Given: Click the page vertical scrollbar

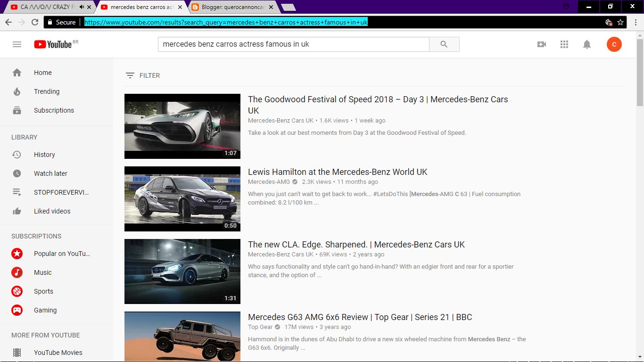Looking at the screenshot, I should coord(640,72).
